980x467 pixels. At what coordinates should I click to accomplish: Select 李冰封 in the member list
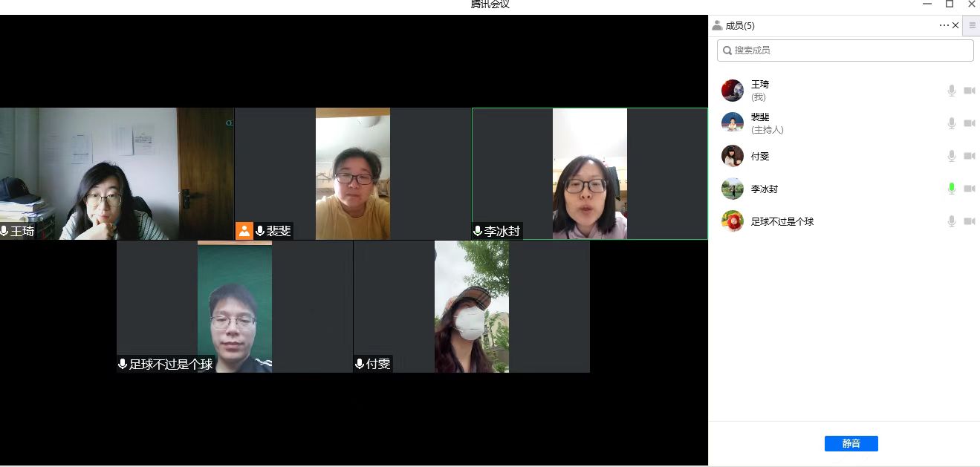click(765, 189)
